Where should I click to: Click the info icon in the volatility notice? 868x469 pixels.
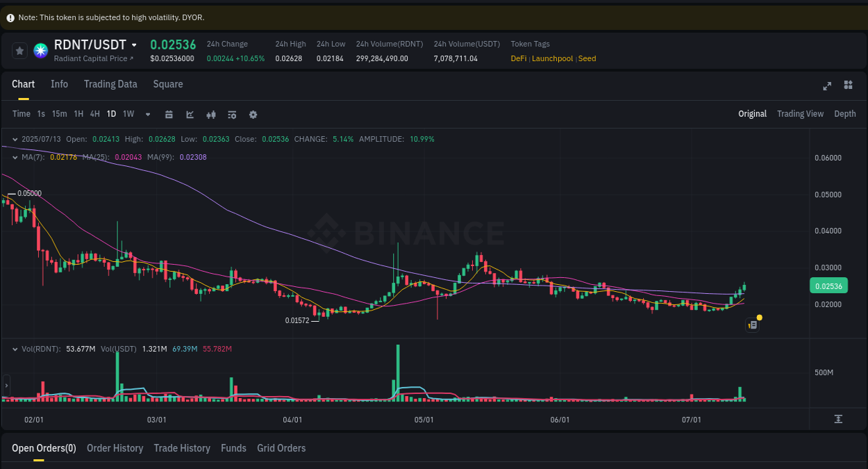pos(9,17)
